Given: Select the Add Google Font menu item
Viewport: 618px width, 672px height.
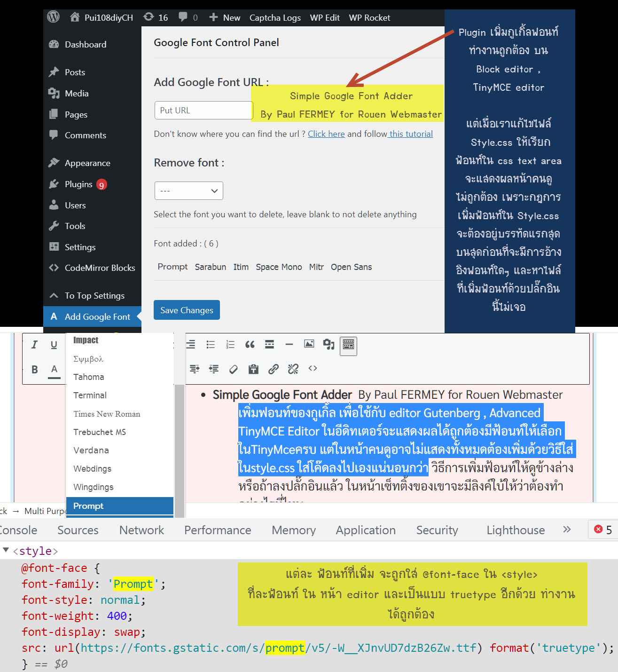Looking at the screenshot, I should (92, 316).
